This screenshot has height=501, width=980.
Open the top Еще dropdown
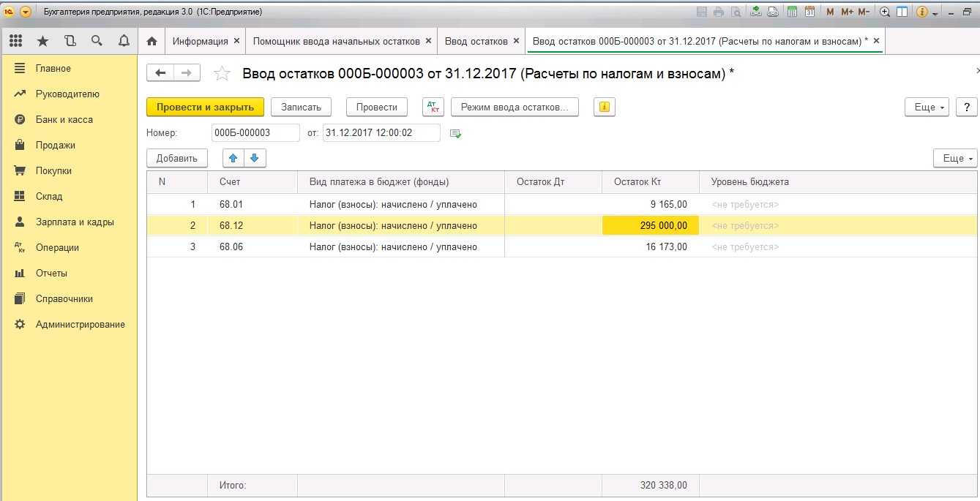click(927, 107)
